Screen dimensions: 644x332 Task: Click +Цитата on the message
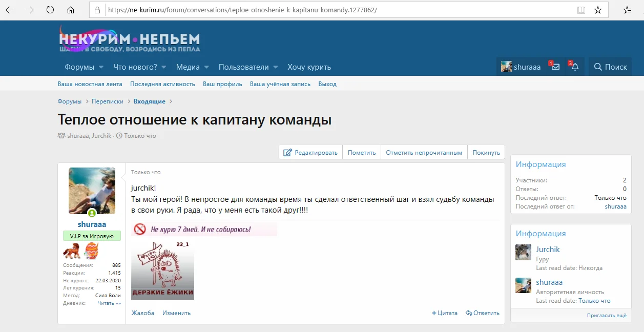point(444,313)
